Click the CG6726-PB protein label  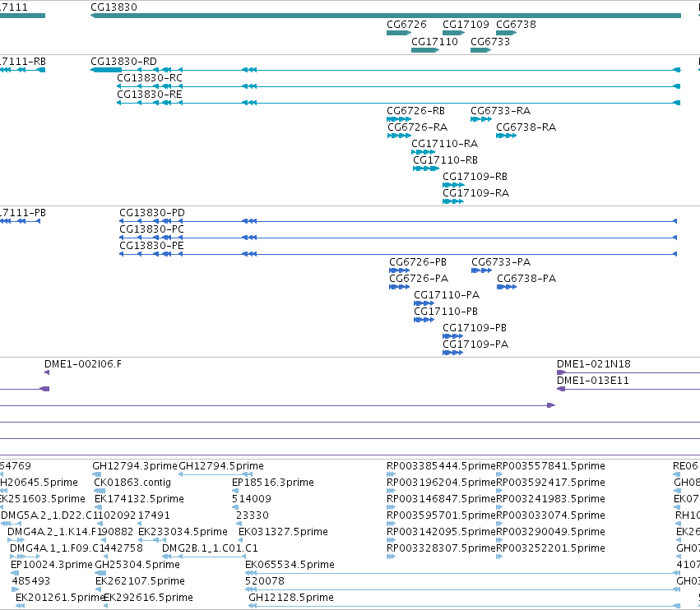(418, 262)
